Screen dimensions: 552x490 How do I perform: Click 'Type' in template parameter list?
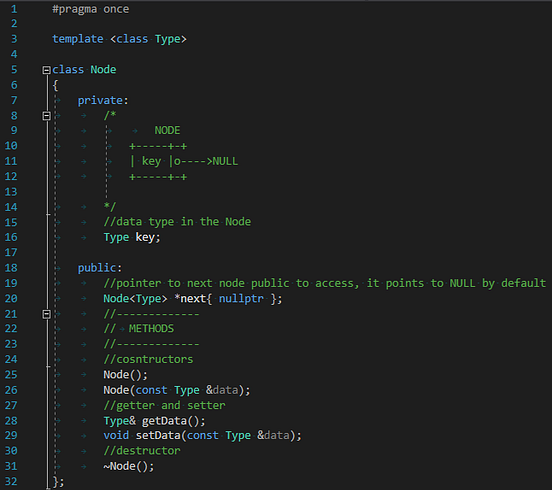168,39
